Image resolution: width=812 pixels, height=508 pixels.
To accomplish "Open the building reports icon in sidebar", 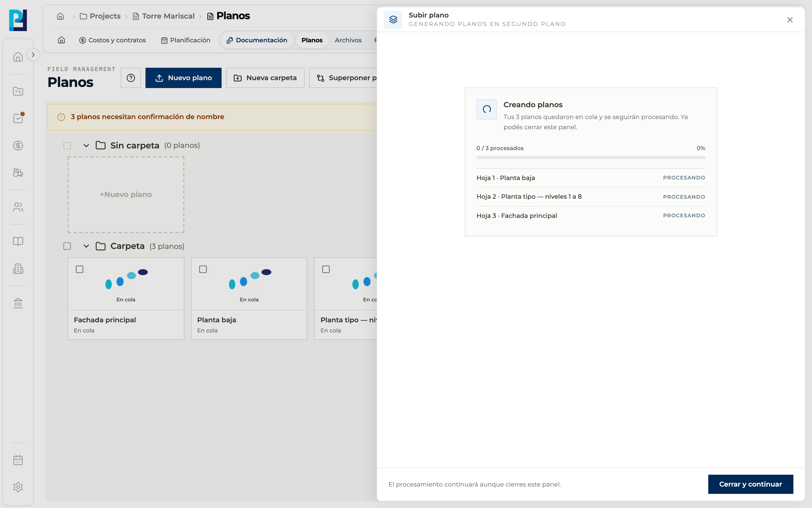I will [x=18, y=269].
